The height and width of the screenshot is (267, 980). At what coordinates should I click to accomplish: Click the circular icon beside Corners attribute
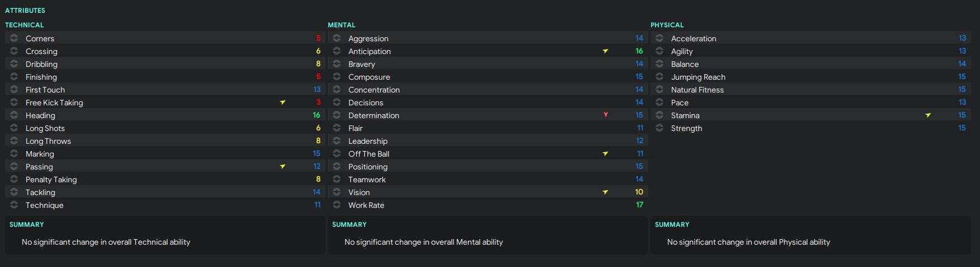(x=14, y=38)
